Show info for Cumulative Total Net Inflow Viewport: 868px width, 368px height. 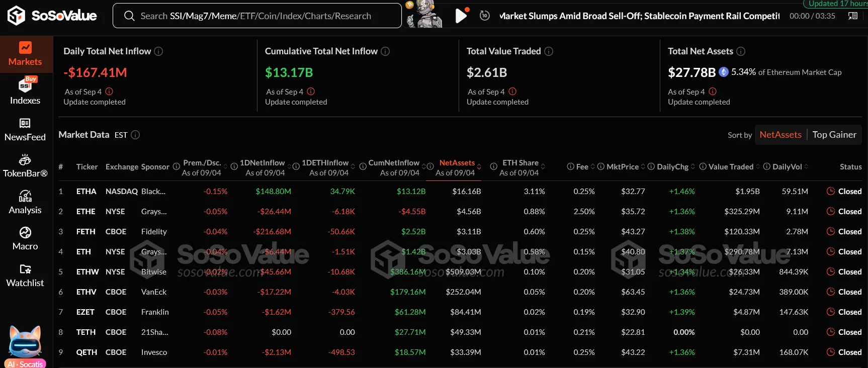385,51
